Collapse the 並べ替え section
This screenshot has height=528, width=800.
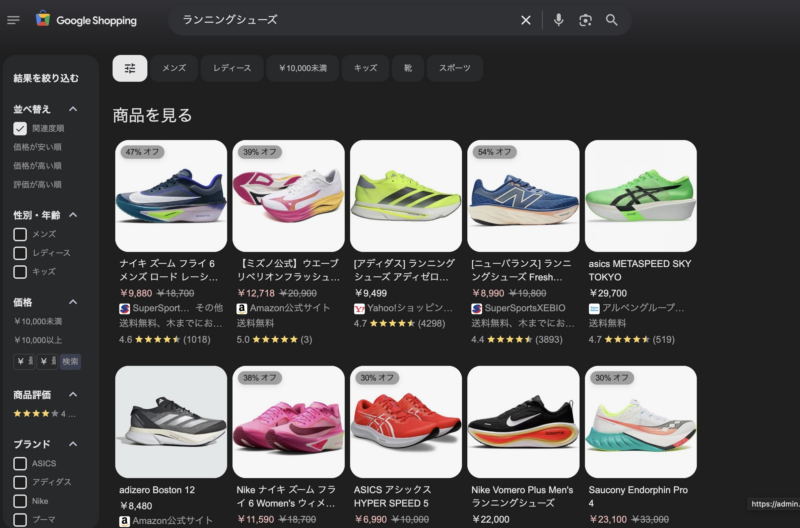coord(73,109)
